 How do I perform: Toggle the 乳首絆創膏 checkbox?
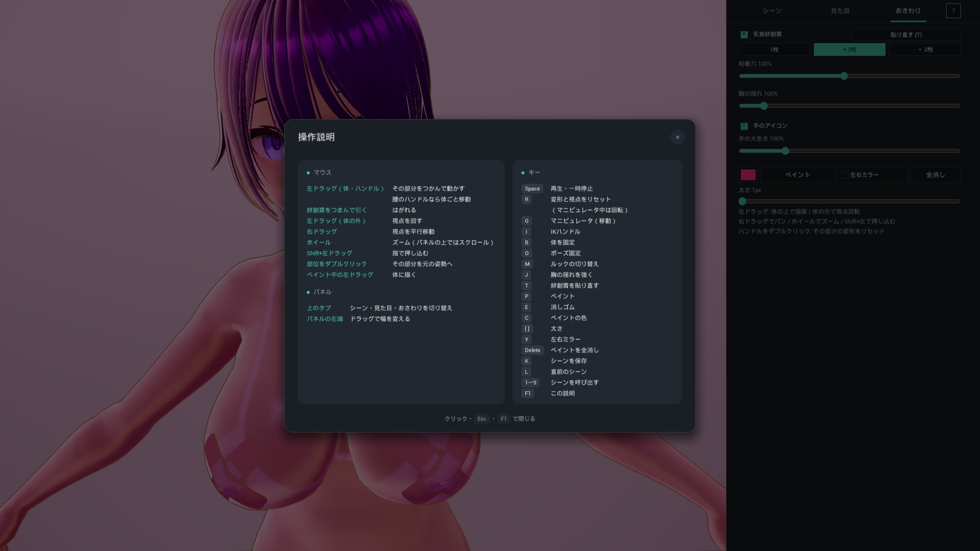coord(744,34)
